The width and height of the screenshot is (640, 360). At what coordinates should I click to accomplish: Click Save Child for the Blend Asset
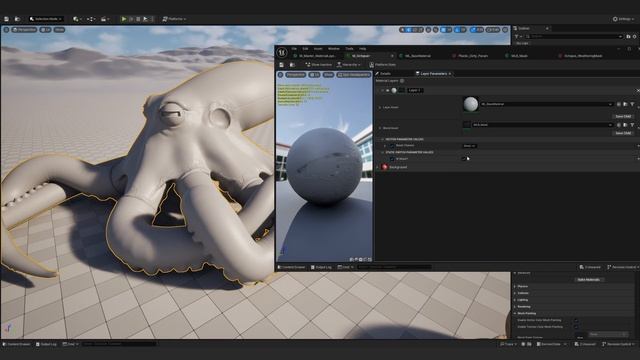coord(623,133)
